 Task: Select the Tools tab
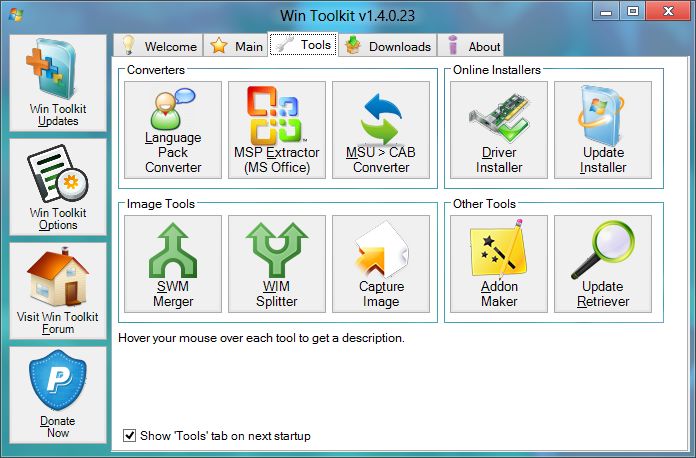(x=303, y=44)
